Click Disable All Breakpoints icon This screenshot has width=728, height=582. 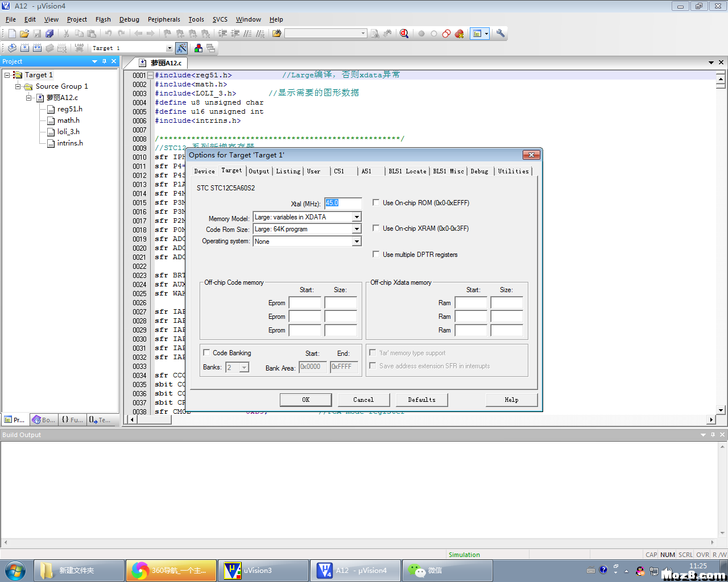pos(446,34)
